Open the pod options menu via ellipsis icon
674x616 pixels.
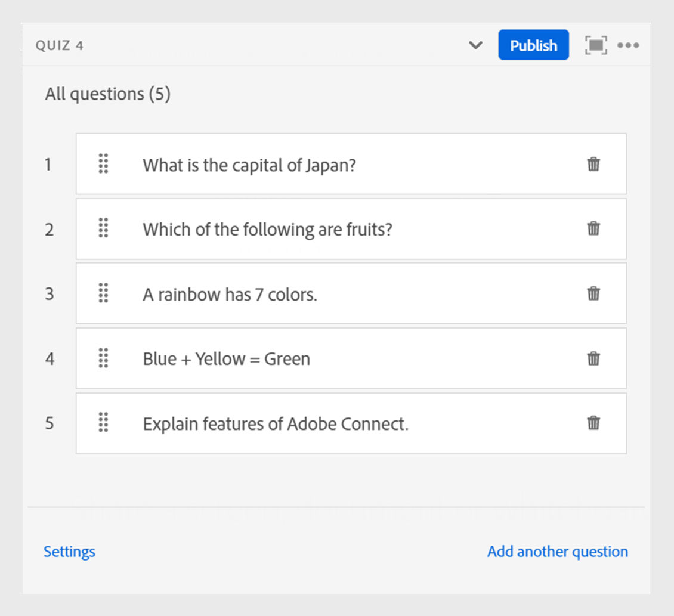(x=629, y=45)
